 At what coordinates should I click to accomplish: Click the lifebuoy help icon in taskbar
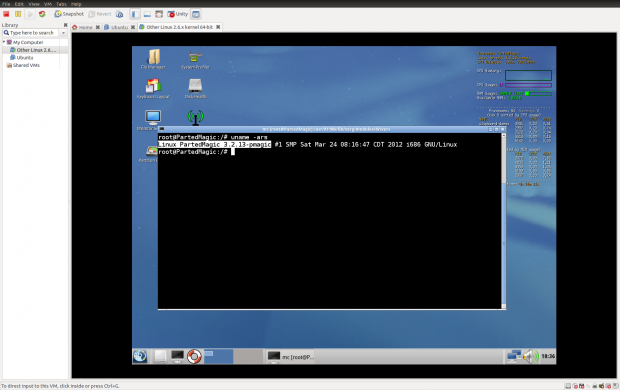194,356
